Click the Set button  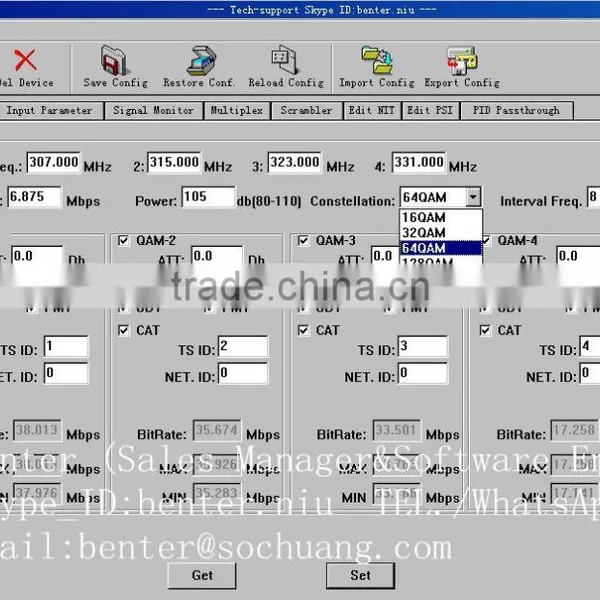(x=360, y=575)
